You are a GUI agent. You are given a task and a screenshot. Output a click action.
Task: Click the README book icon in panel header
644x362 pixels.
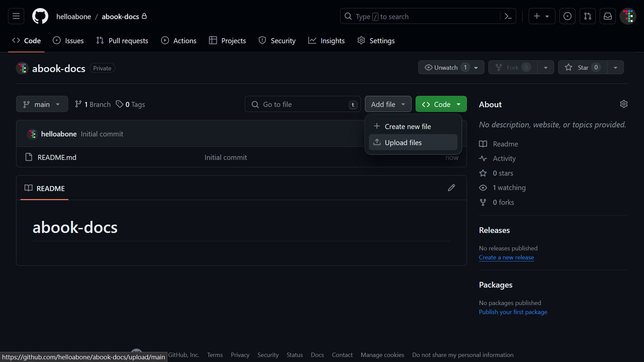click(x=29, y=188)
